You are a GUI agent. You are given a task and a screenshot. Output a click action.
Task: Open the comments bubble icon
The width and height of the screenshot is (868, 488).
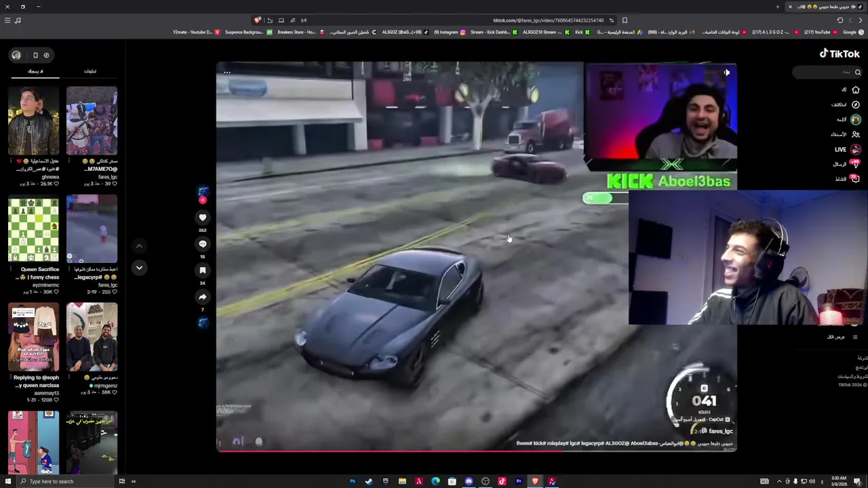pos(202,244)
